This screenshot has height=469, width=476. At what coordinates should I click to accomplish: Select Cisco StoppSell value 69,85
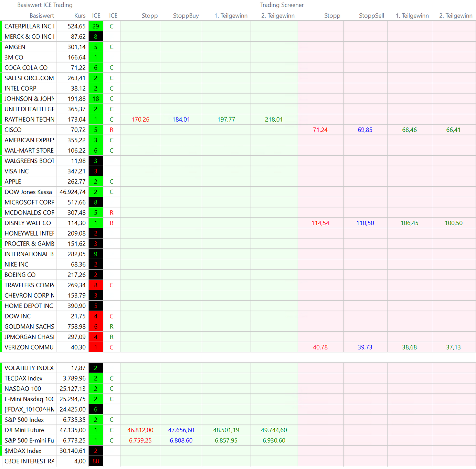(x=365, y=130)
